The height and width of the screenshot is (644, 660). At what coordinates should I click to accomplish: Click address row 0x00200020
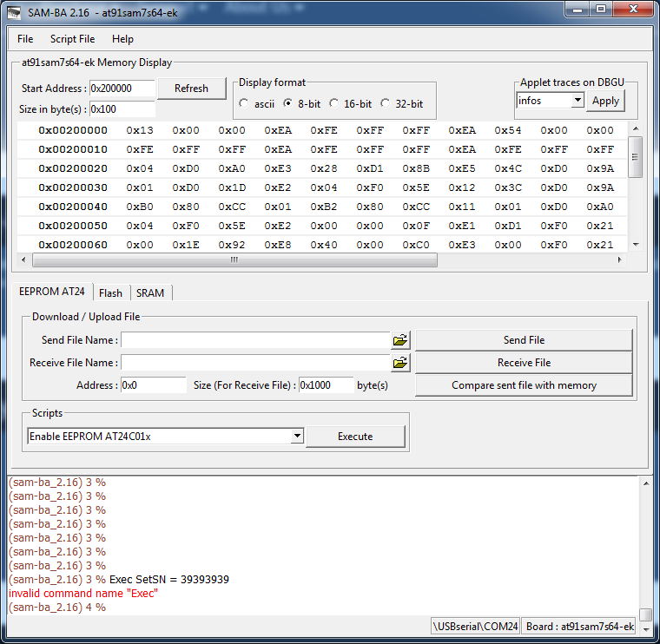[x=73, y=168]
